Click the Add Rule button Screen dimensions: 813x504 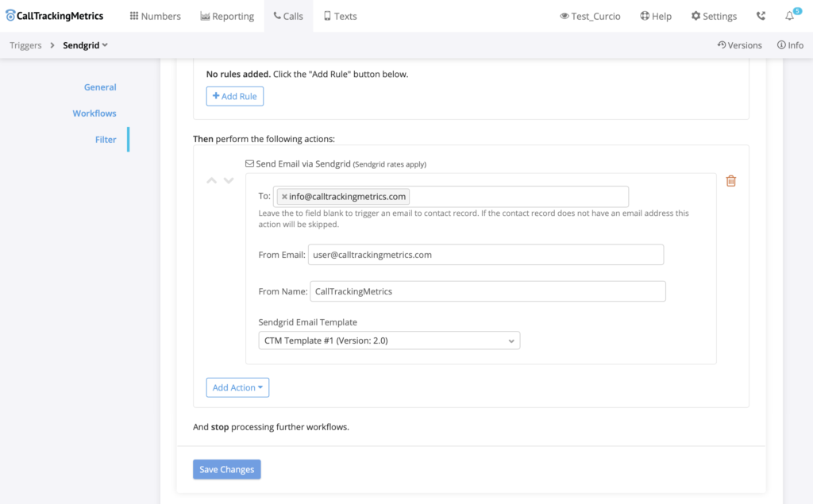tap(234, 96)
